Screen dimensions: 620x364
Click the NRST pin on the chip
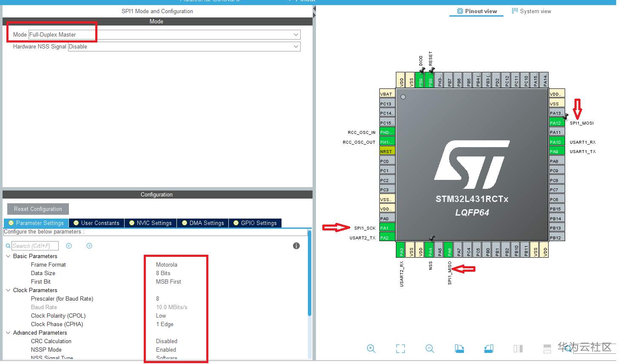click(387, 151)
